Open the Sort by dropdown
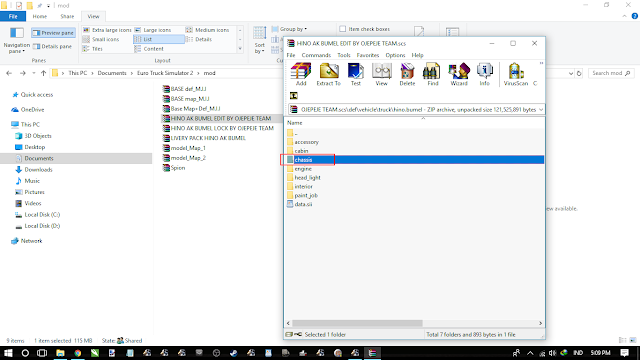The height and width of the screenshot is (360, 640). pos(260,40)
